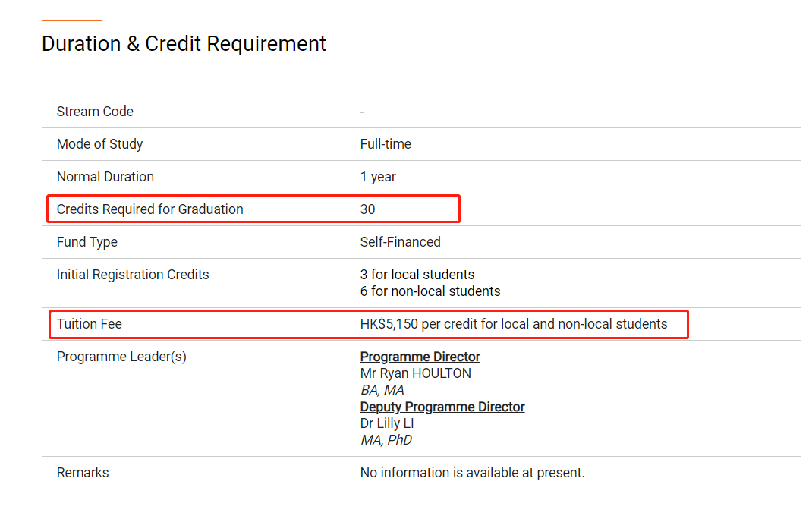The height and width of the screenshot is (516, 812).
Task: Click "No information is available at present" text
Action: 472,473
